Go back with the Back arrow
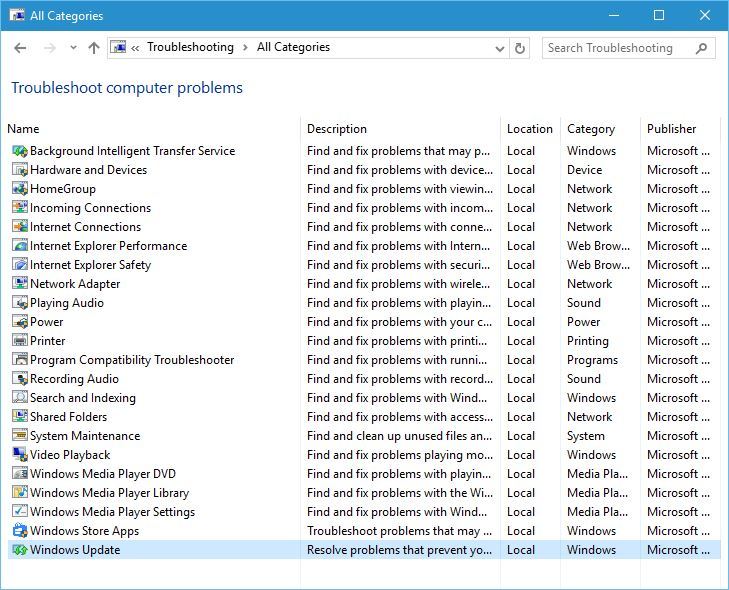This screenshot has width=729, height=590. [x=20, y=48]
